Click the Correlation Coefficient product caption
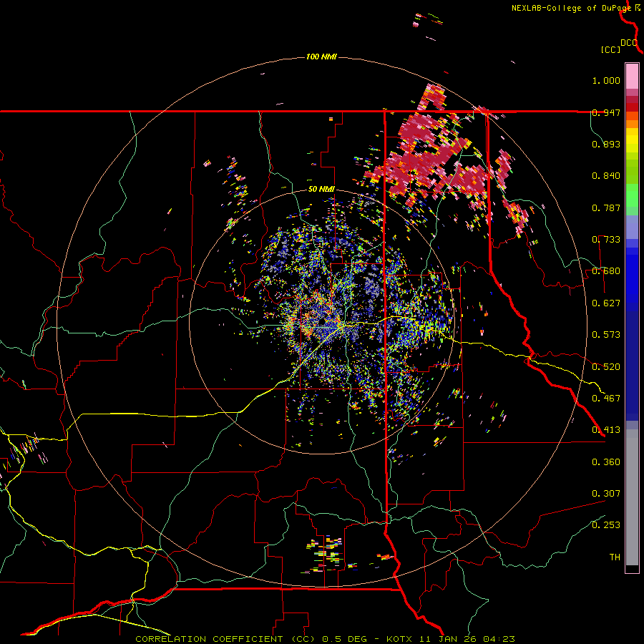Screen dimensions: 644x644 click(x=325, y=639)
